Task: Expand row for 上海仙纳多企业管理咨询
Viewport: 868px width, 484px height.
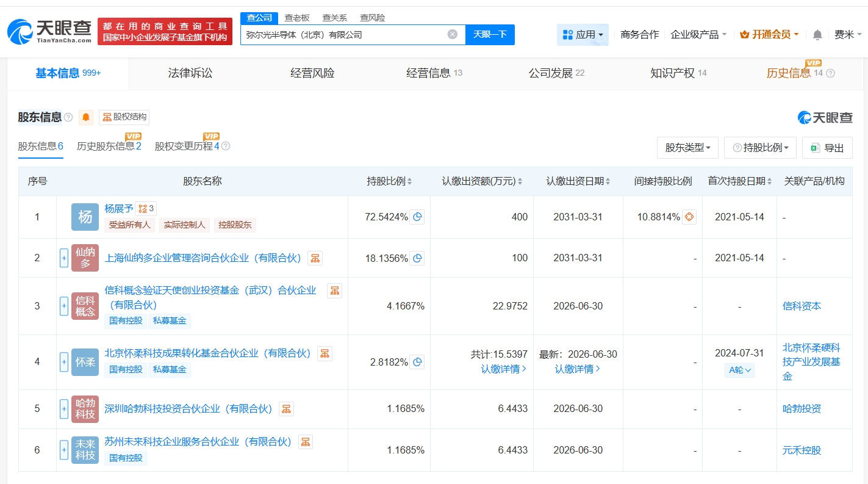Action: coord(64,258)
